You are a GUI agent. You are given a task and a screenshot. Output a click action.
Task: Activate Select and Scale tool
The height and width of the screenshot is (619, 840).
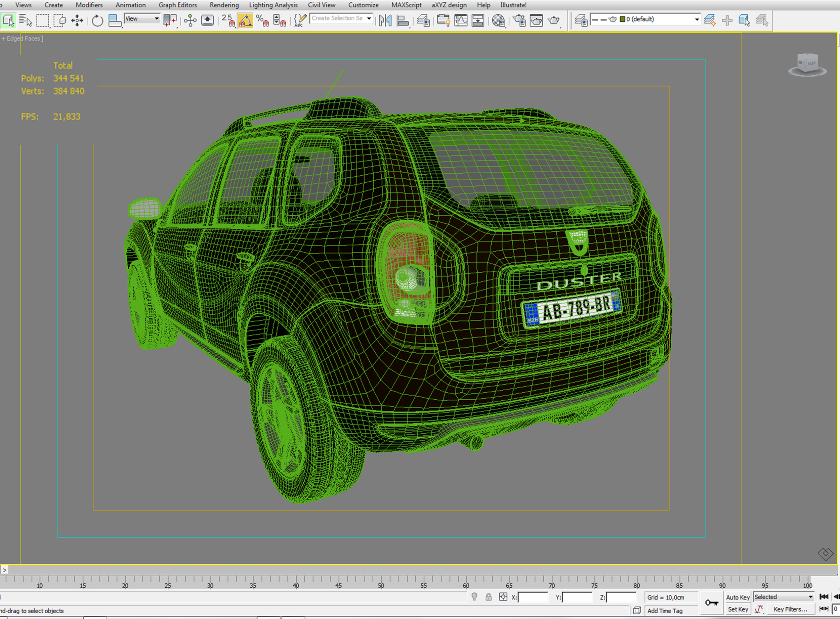[114, 20]
